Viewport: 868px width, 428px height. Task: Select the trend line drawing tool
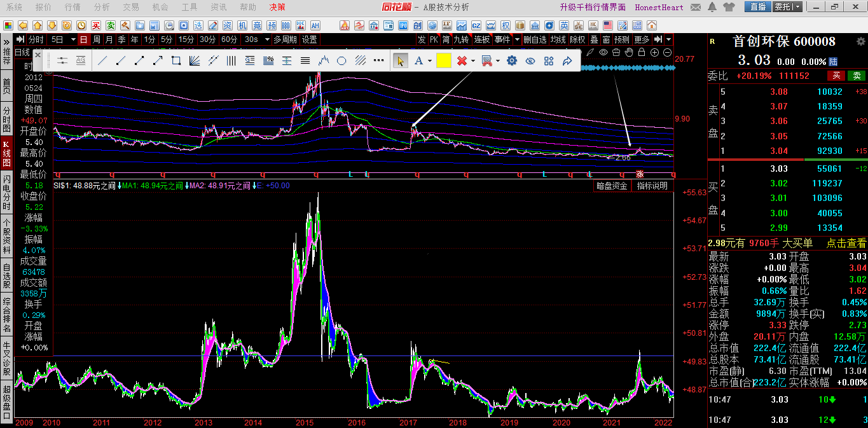point(102,61)
